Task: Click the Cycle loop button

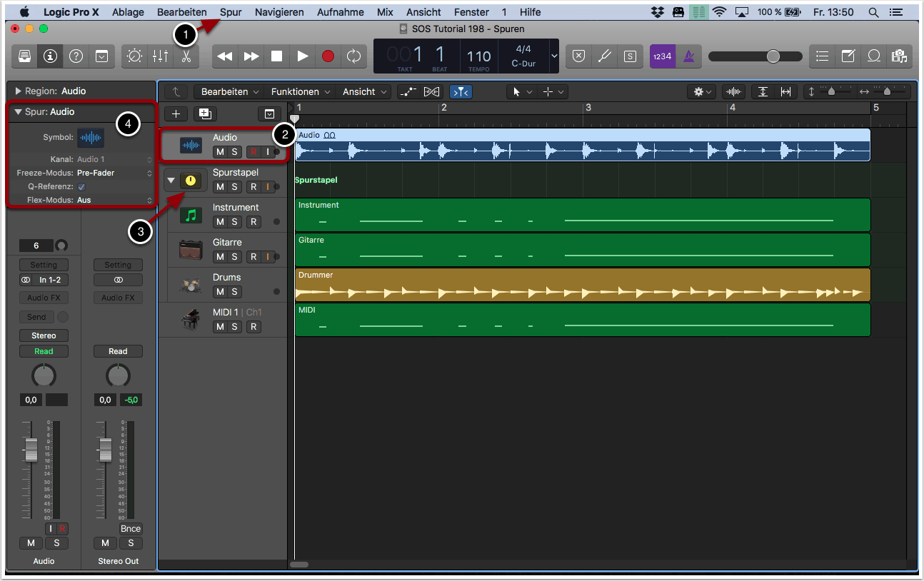Action: click(x=353, y=56)
